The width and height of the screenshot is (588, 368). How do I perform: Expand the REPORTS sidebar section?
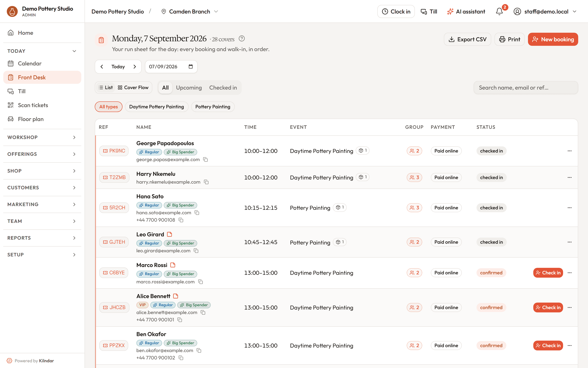coord(42,238)
